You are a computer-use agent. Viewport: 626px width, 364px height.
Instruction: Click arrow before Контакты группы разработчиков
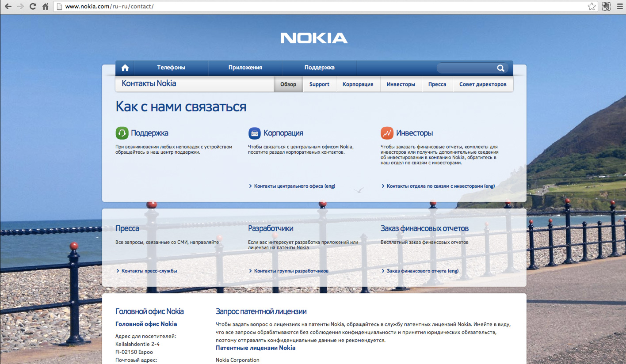click(250, 271)
